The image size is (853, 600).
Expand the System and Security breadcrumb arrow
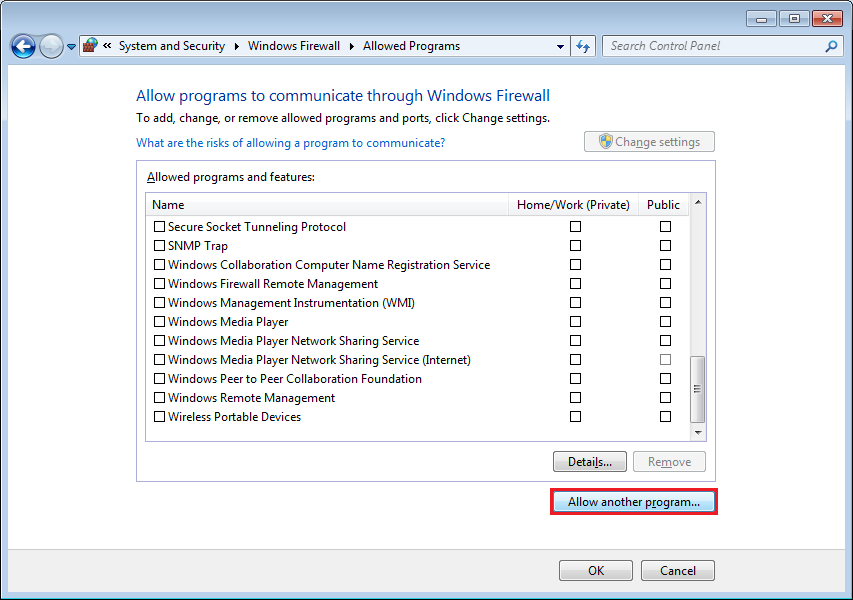tap(236, 46)
